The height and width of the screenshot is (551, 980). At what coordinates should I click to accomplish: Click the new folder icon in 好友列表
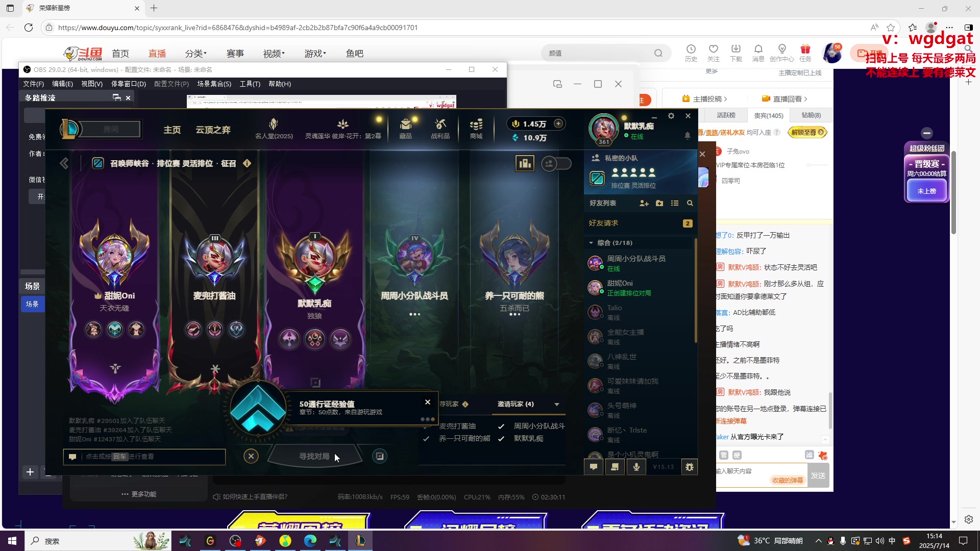(659, 203)
